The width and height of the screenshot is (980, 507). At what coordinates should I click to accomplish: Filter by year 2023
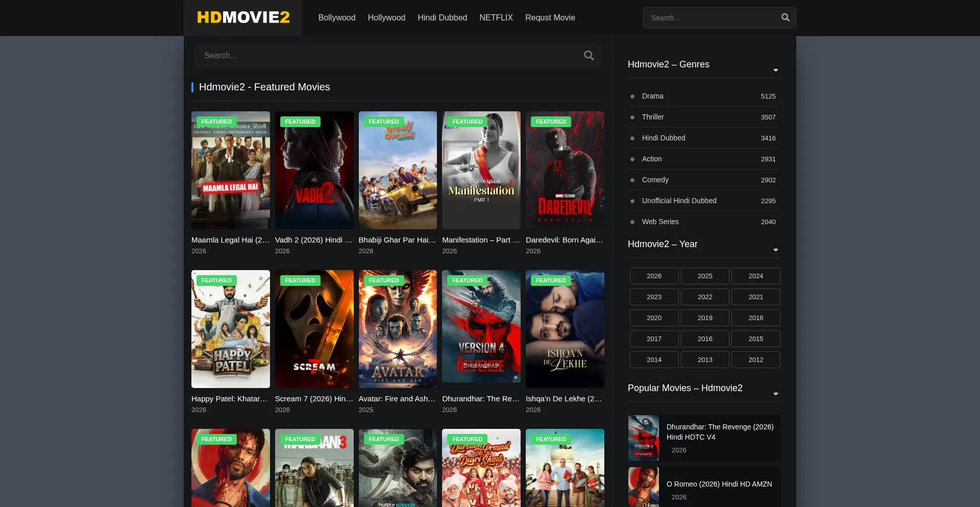[654, 297]
